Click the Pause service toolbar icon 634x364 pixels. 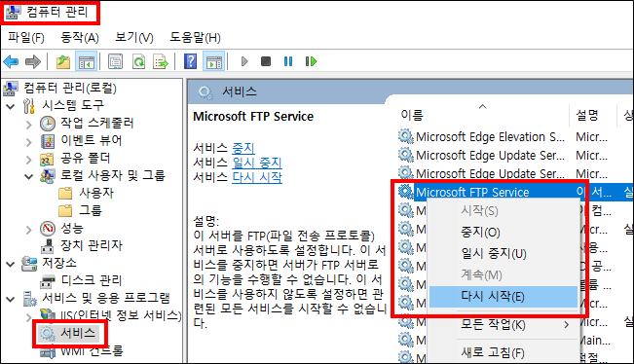(x=288, y=61)
